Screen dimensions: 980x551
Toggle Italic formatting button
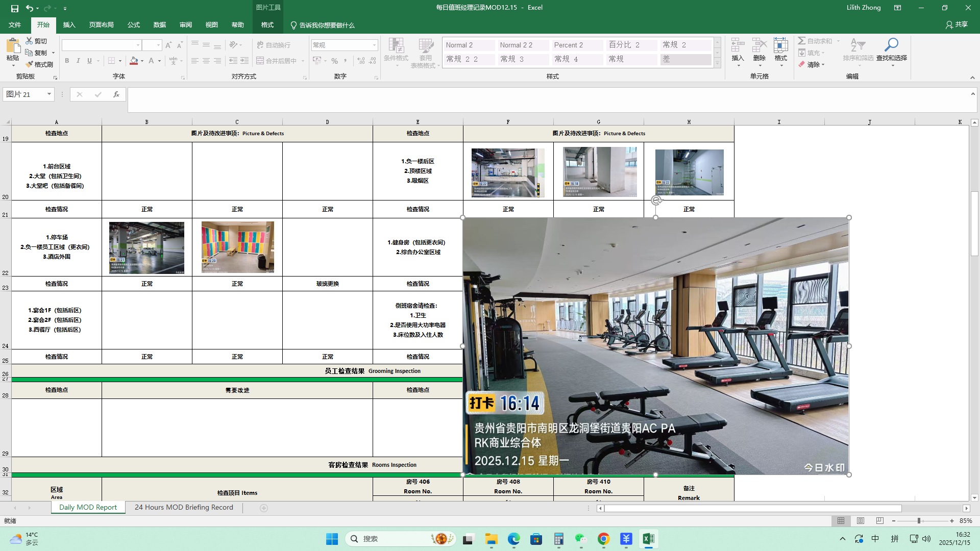(x=78, y=61)
